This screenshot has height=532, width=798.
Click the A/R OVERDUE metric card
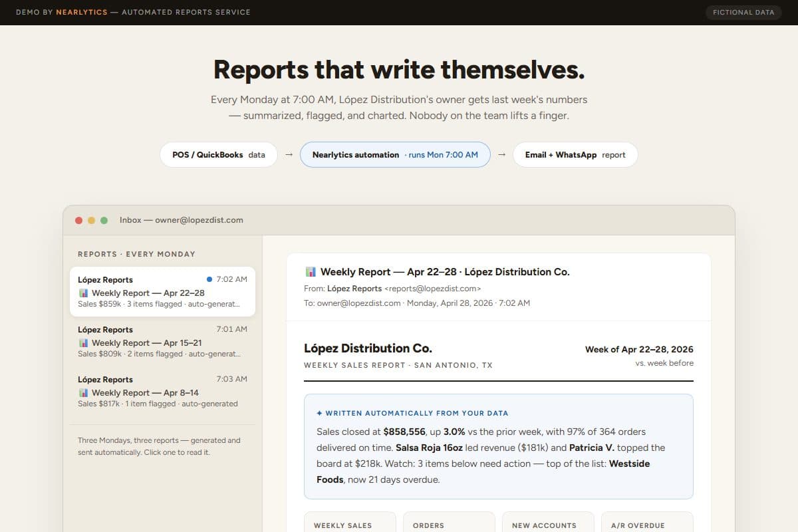(647, 522)
